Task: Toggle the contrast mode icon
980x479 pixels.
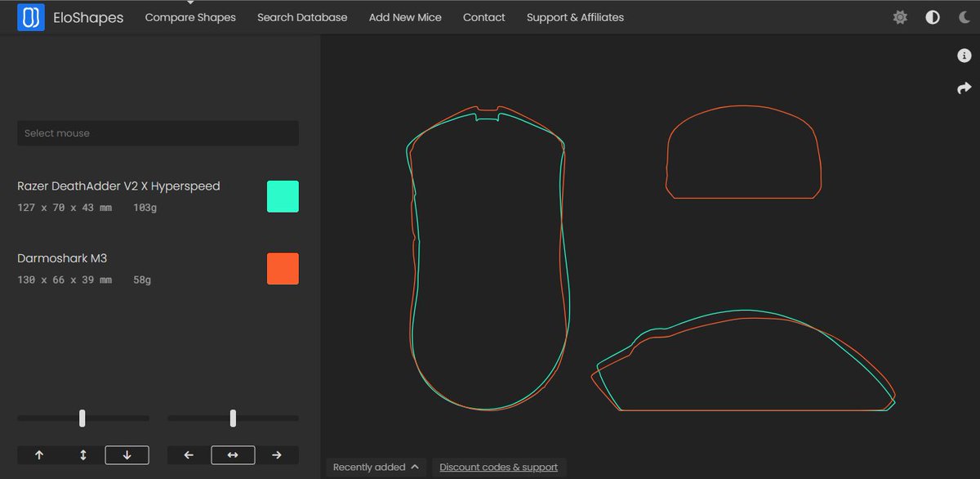Action: [932, 16]
